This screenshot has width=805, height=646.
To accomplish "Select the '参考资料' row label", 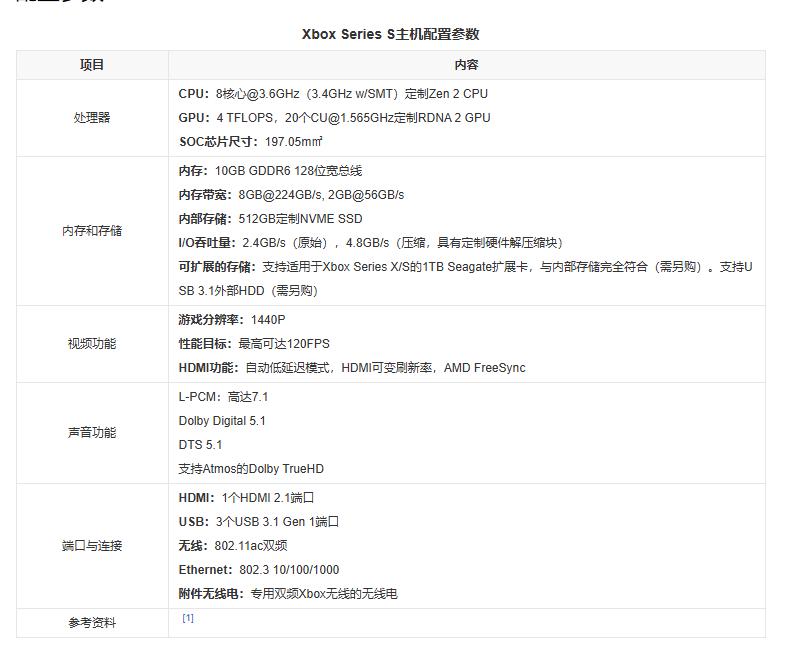I will coord(92,623).
